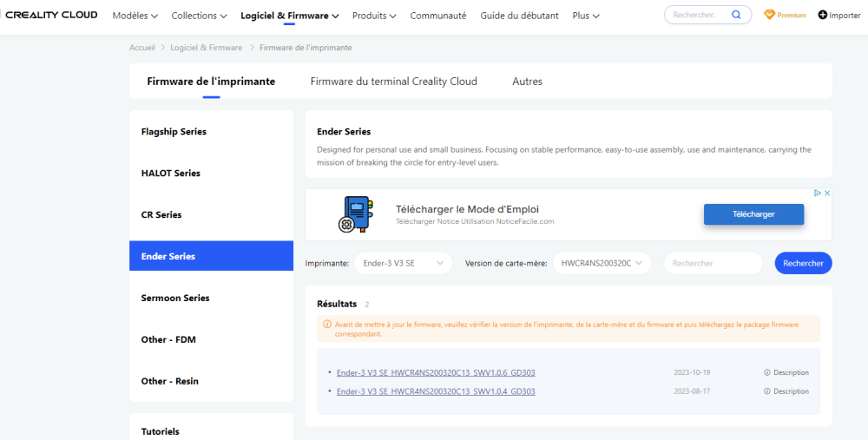Expand the Collections menu
Image resolution: width=868 pixels, height=440 pixels.
(x=200, y=16)
